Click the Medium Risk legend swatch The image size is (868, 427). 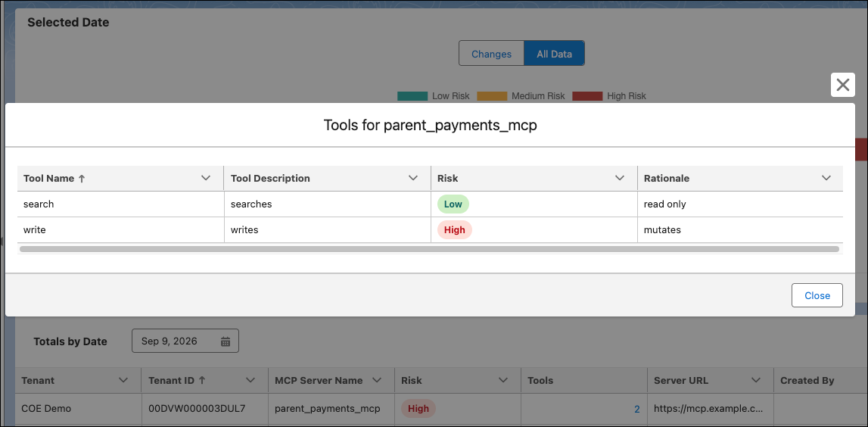[492, 96]
